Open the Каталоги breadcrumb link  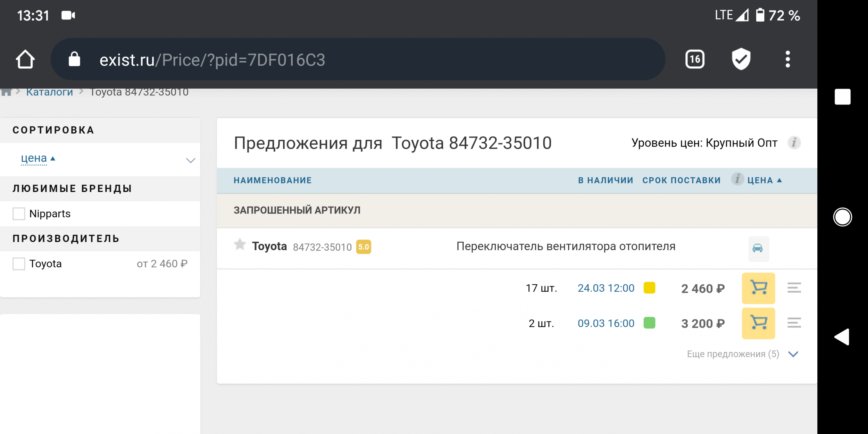click(x=50, y=92)
